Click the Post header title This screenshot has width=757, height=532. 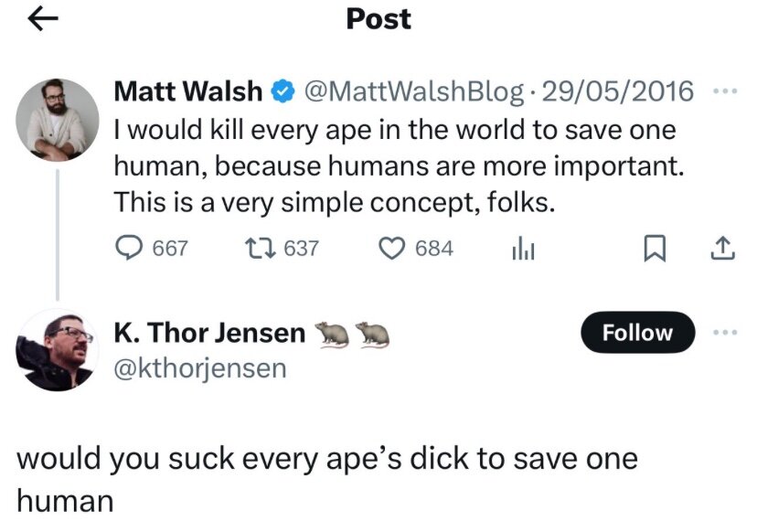(x=378, y=19)
